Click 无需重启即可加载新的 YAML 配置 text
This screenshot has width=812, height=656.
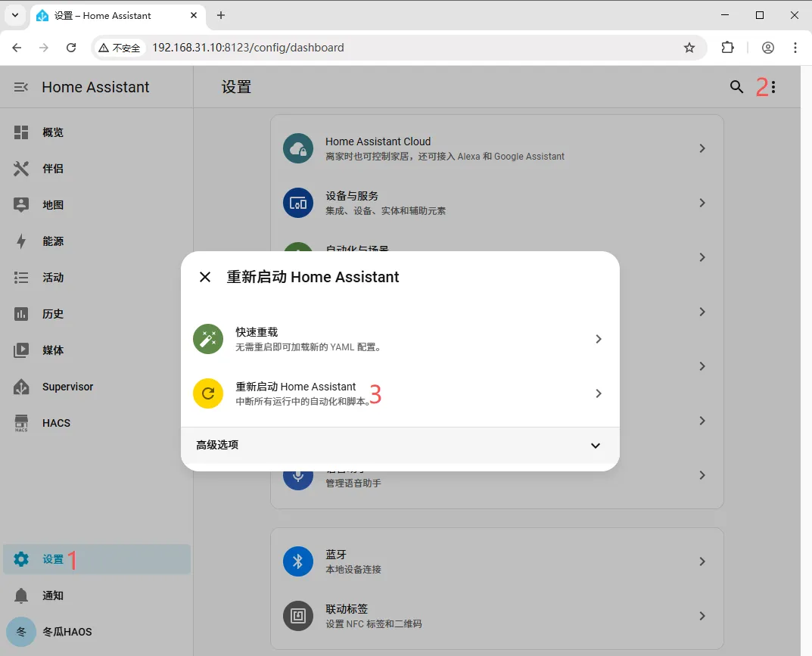coord(310,347)
